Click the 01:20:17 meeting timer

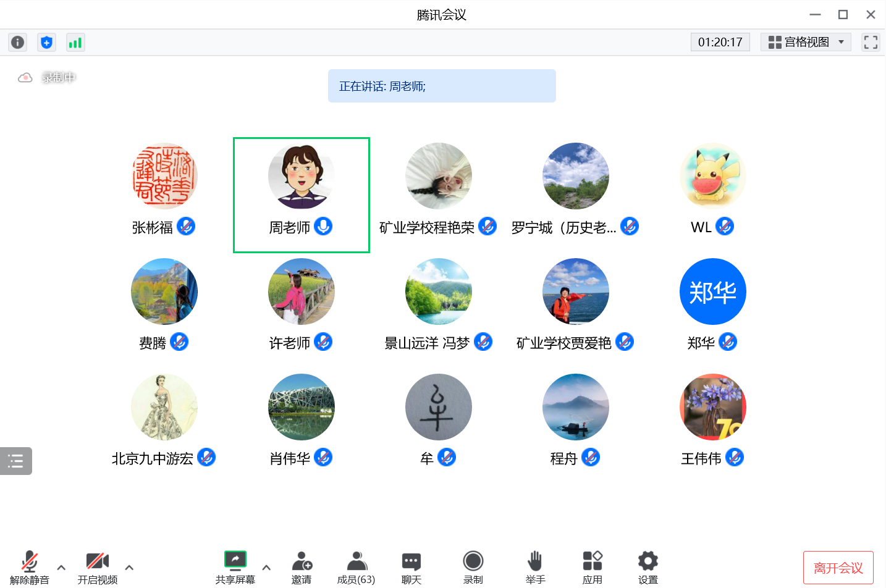click(720, 42)
